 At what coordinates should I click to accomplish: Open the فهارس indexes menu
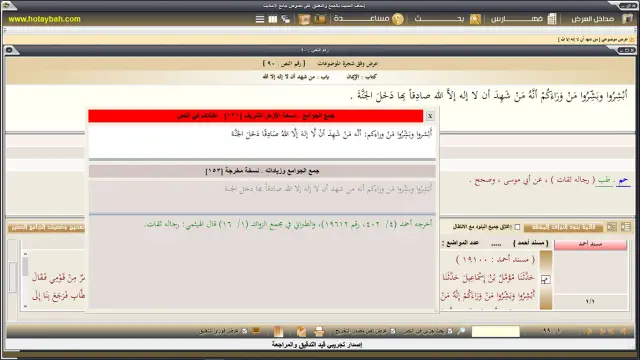coord(517,19)
